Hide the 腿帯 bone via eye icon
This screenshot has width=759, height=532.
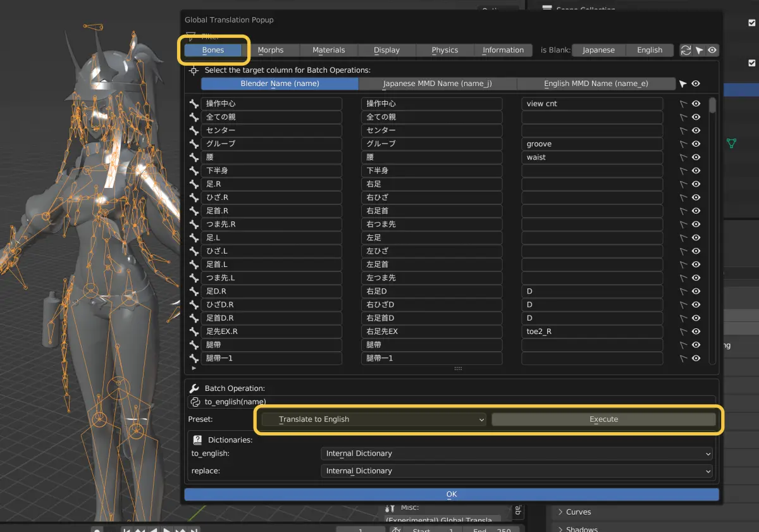696,345
